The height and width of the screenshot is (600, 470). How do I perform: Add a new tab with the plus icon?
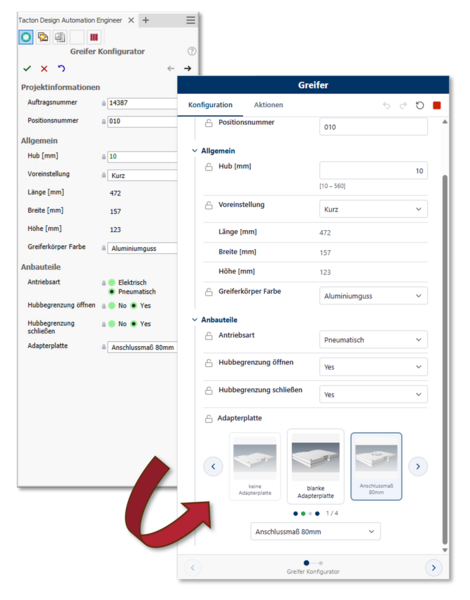[x=146, y=20]
